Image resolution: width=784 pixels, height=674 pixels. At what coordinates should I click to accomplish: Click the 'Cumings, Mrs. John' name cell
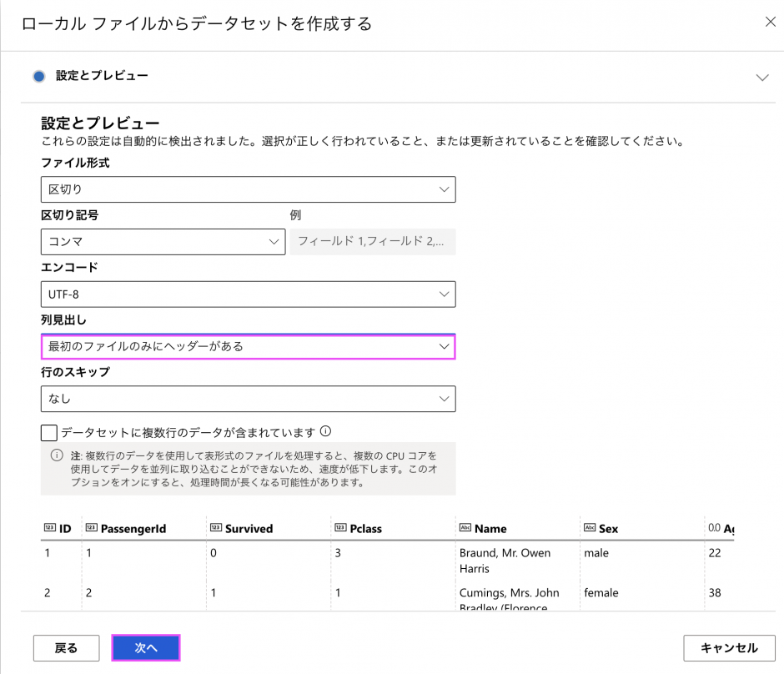click(509, 599)
